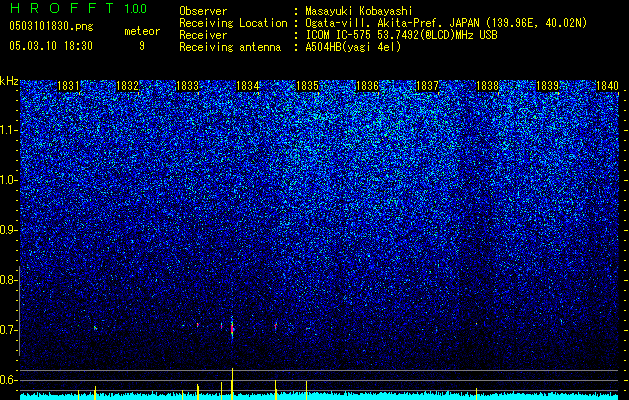Image resolution: width=629 pixels, height=400 pixels.
Task: Click the cyan noise level bar
Action: click(319, 396)
